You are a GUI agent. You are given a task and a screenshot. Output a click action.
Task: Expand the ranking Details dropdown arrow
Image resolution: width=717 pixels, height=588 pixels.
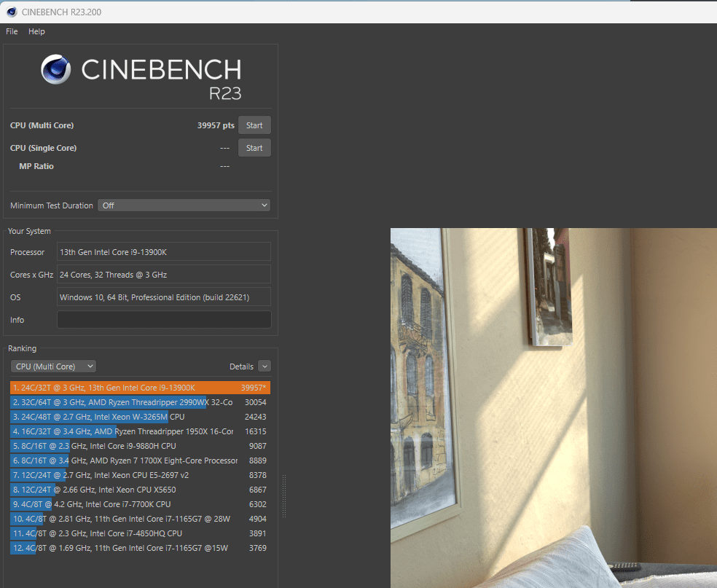pos(265,366)
